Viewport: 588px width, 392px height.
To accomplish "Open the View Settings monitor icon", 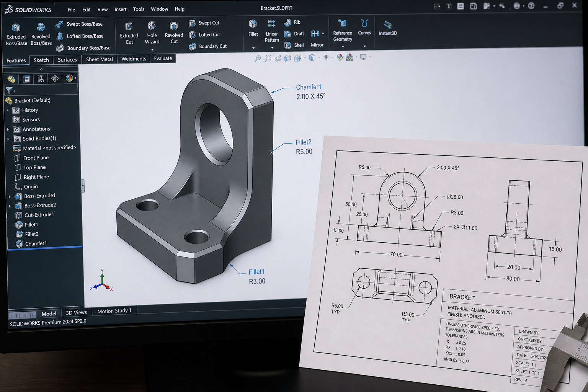I will 363,57.
